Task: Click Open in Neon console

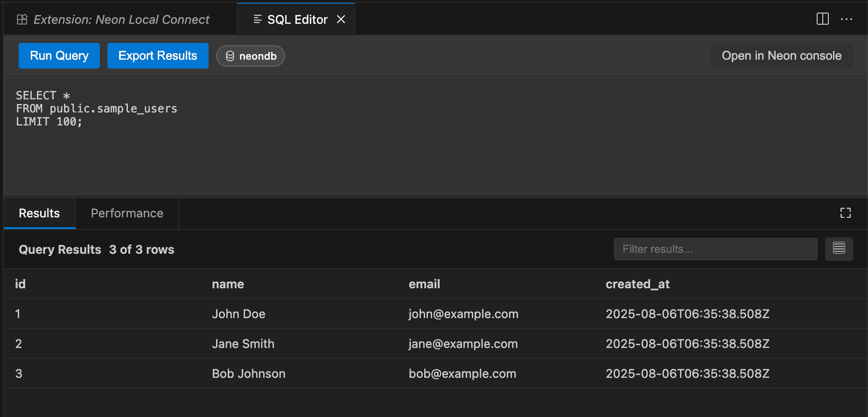Action: coord(781,56)
